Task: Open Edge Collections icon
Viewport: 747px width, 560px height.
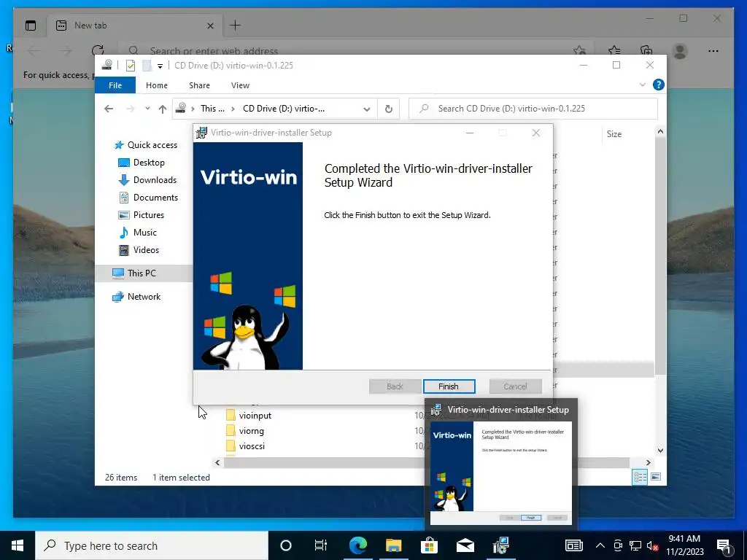Action: click(646, 50)
